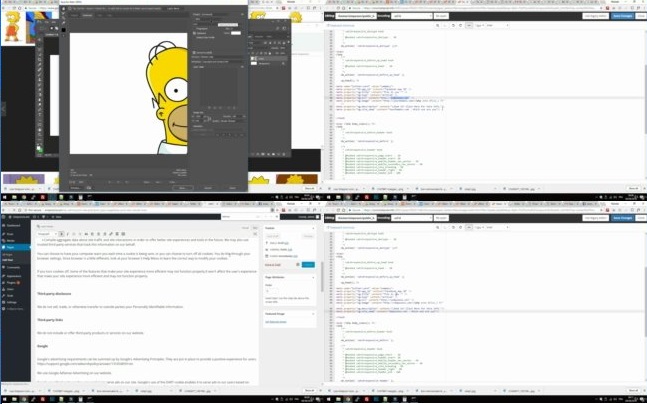This screenshot has height=404, width=647.
Task: Select the Background layer in Photoshop Layers panel
Action: (x=269, y=64)
